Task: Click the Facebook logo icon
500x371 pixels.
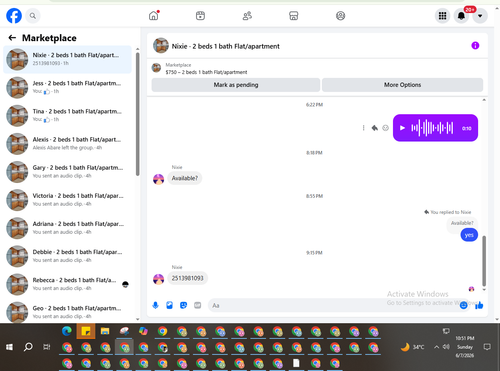Action: (14, 16)
